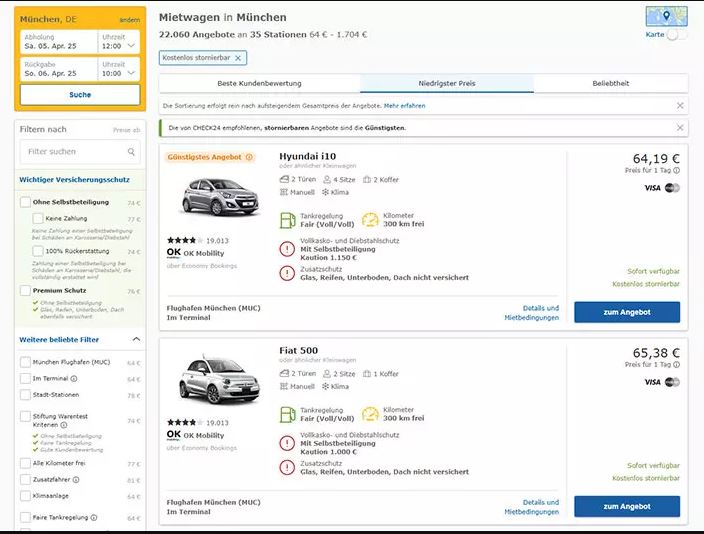The height and width of the screenshot is (534, 704).
Task: Enable Ohne Selbstbeteiligung checkbox
Action: tap(26, 202)
